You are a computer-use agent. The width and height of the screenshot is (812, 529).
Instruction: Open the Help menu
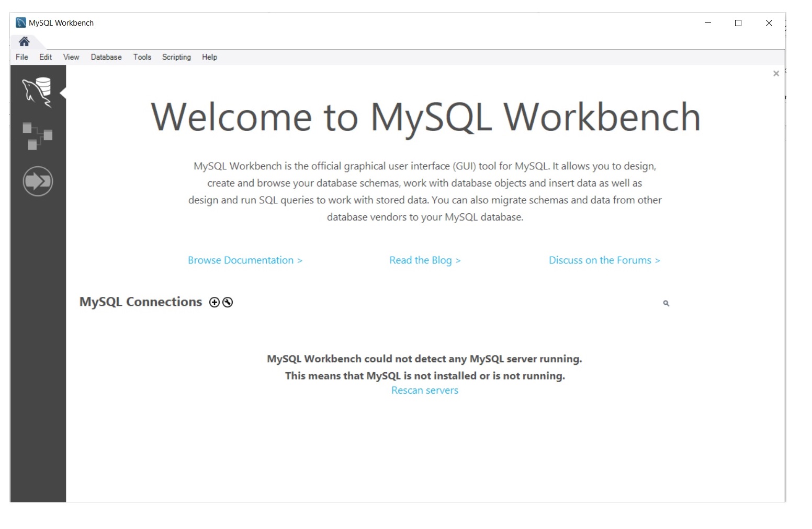coord(209,57)
